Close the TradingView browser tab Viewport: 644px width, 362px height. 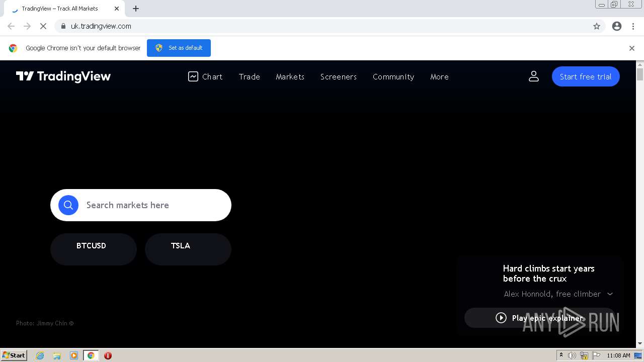coord(117,9)
